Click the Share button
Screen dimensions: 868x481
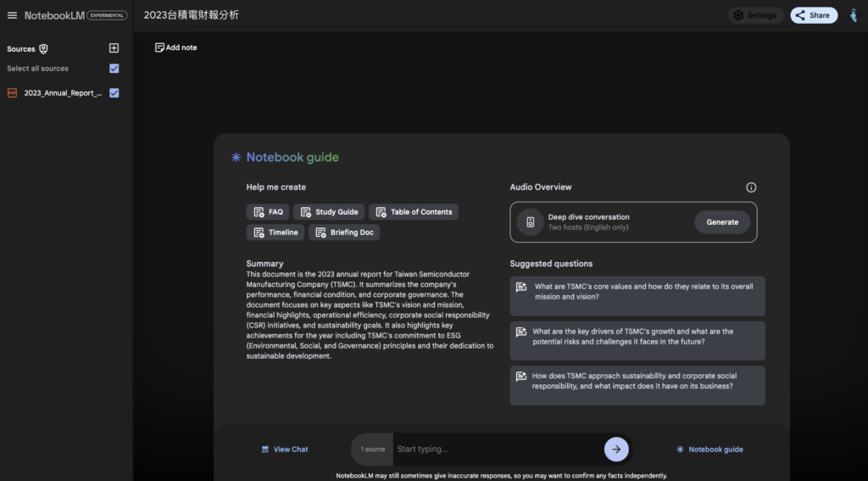[813, 15]
